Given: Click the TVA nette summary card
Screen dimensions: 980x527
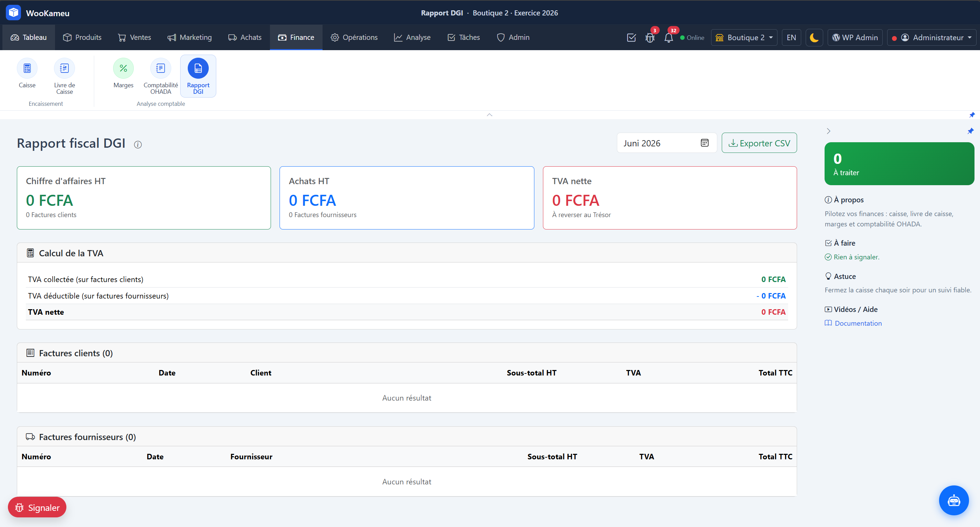Looking at the screenshot, I should click(x=669, y=198).
